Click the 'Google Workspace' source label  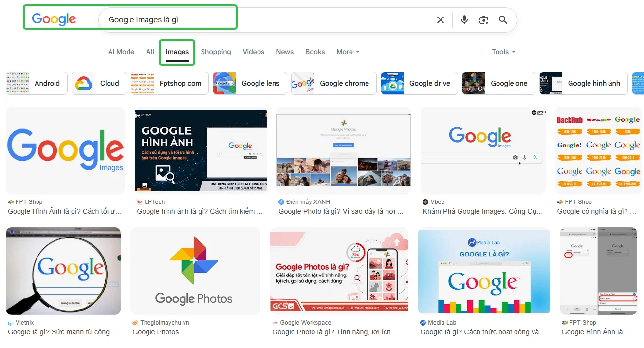(306, 322)
